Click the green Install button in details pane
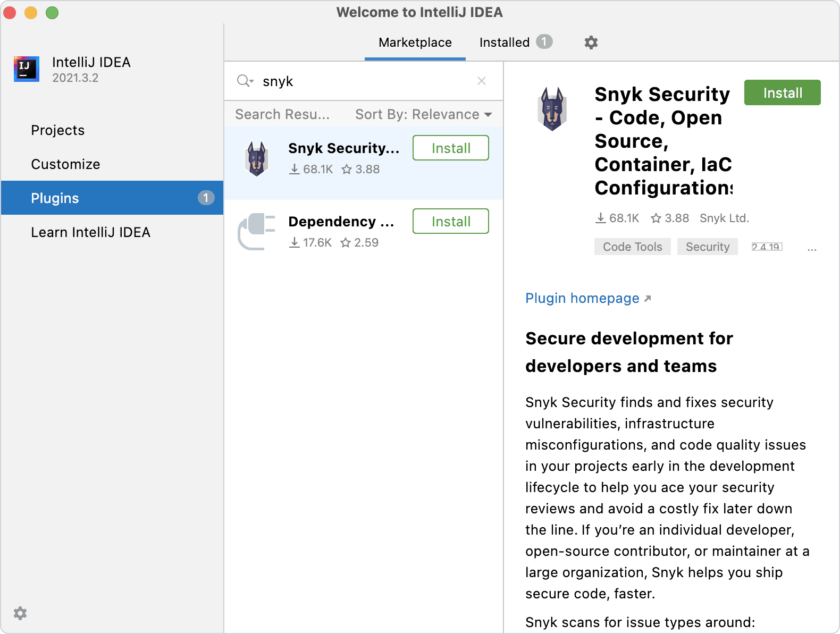The image size is (840, 634). coord(783,92)
